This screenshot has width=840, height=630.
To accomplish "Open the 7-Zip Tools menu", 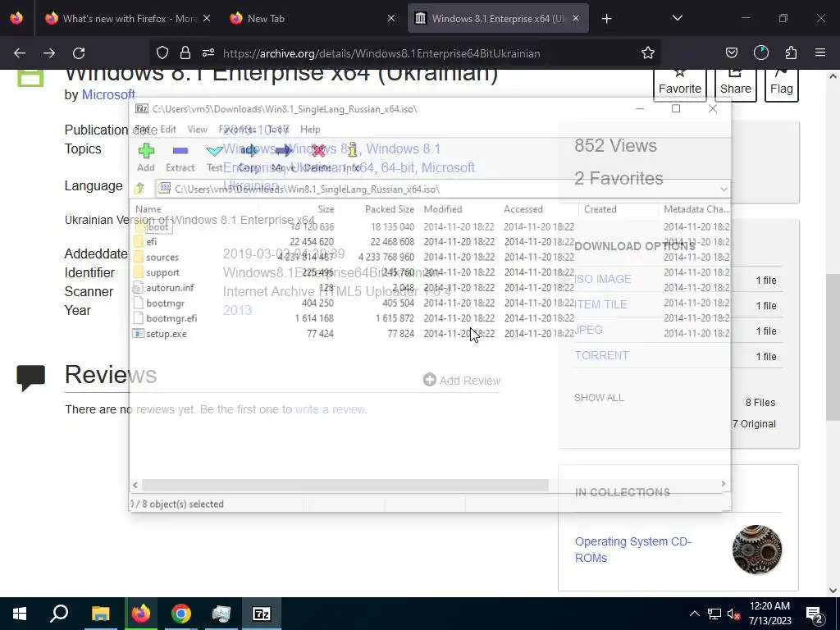I will tap(278, 129).
